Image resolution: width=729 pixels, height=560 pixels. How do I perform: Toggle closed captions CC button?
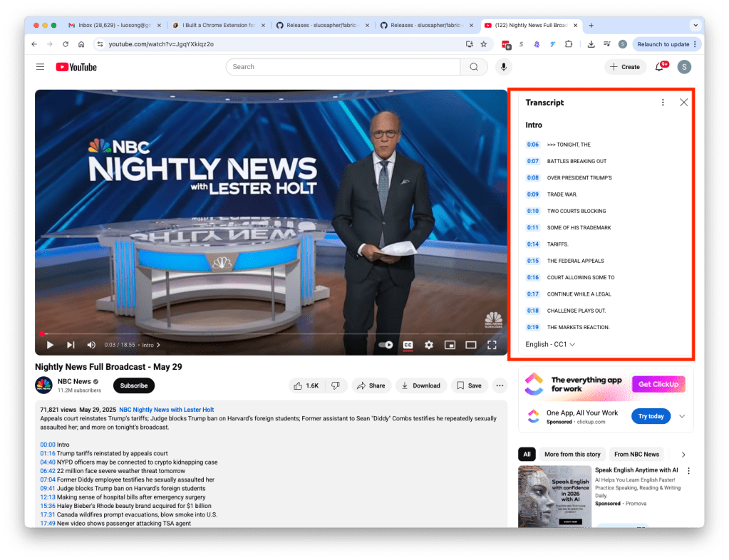click(408, 345)
